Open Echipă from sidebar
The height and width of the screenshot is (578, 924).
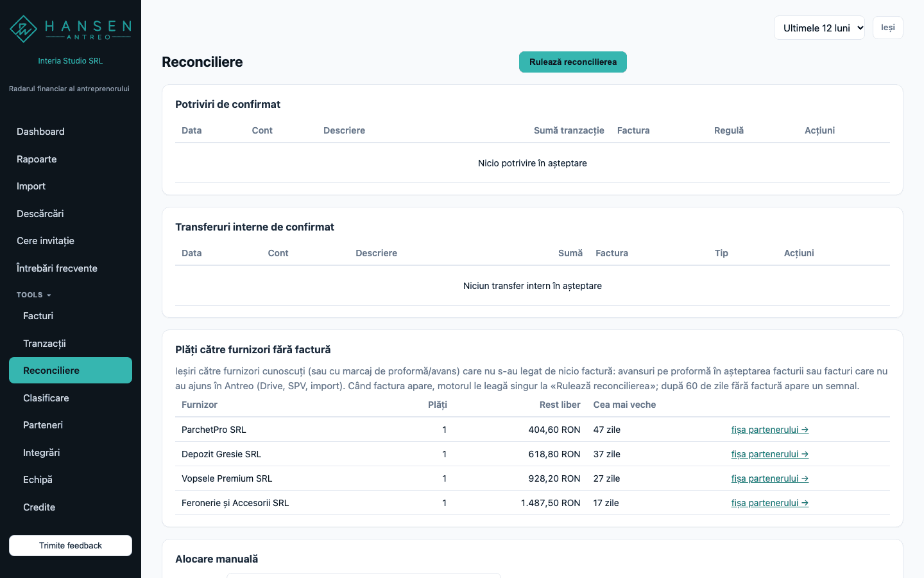coord(71,480)
